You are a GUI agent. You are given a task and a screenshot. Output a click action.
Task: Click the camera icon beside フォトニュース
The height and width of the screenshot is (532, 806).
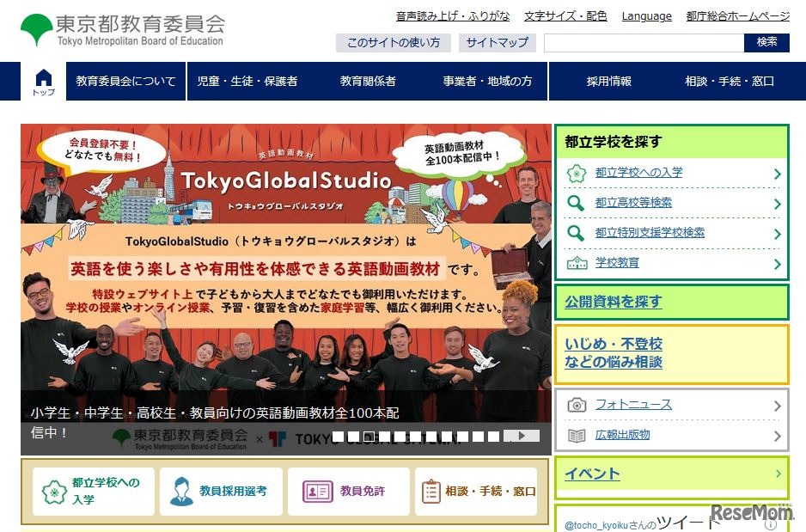[x=577, y=405]
